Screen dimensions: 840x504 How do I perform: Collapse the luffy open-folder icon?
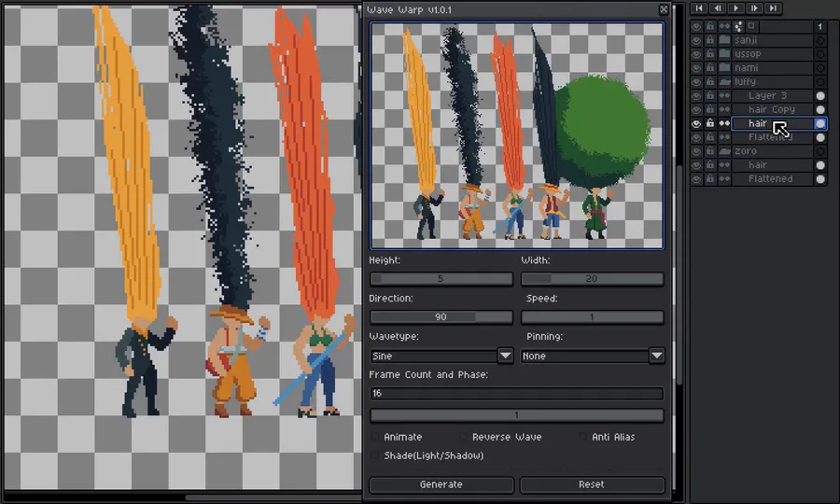pyautogui.click(x=725, y=82)
